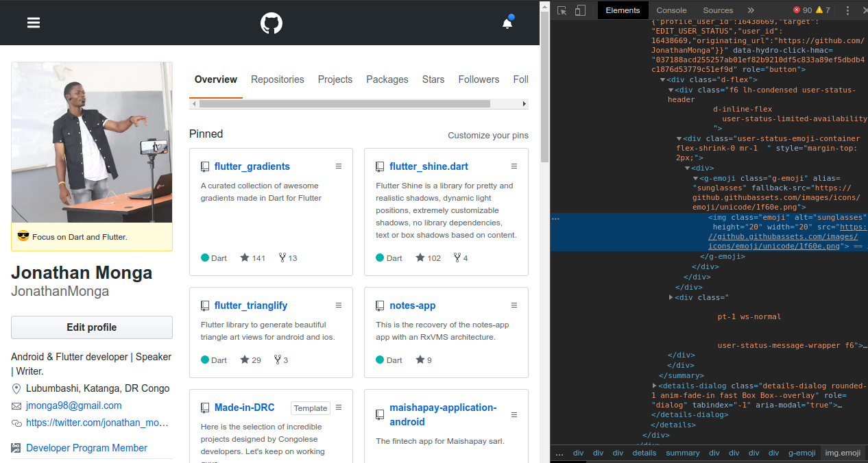
Task: Click the tab scrollbar right arrow
Action: pyautogui.click(x=525, y=104)
